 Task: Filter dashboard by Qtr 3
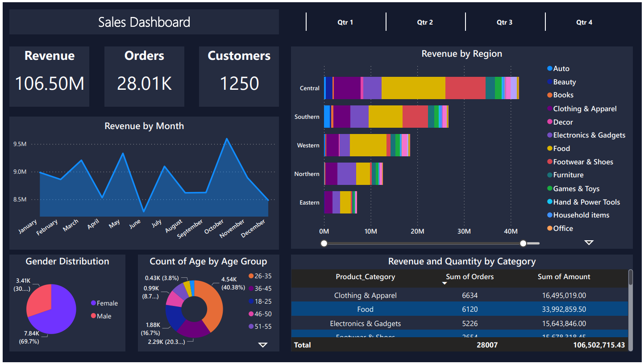point(504,22)
